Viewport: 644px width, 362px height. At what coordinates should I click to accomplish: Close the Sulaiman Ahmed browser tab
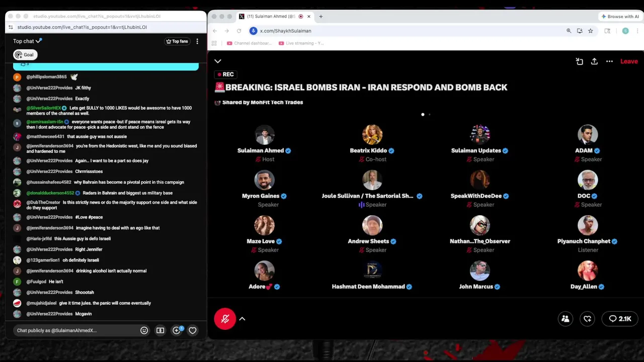[308, 17]
